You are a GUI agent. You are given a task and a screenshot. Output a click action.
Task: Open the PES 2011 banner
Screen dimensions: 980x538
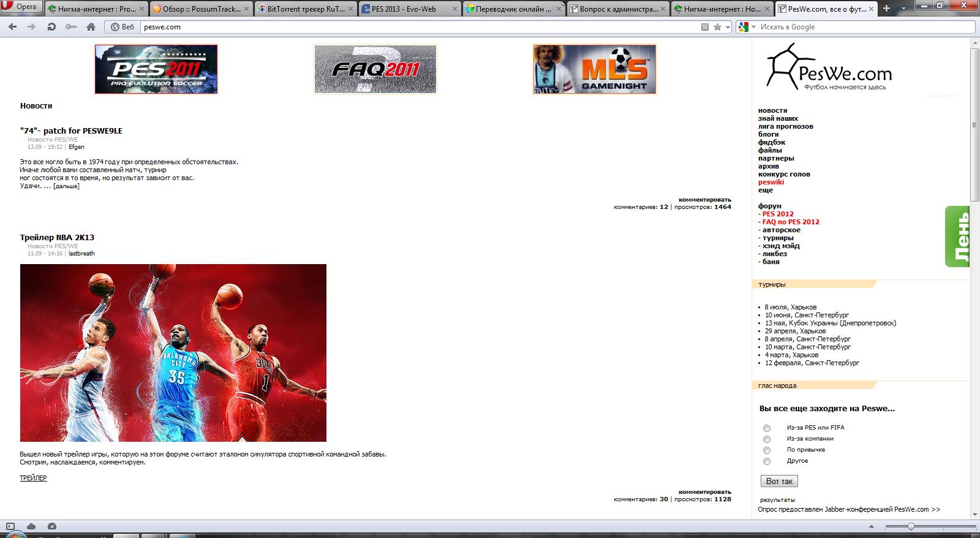[156, 69]
